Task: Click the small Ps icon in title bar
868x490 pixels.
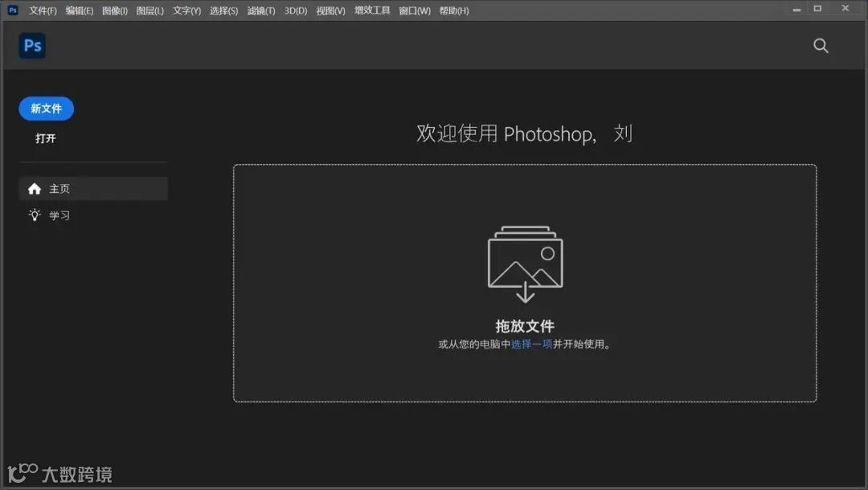Action: pyautogui.click(x=13, y=10)
